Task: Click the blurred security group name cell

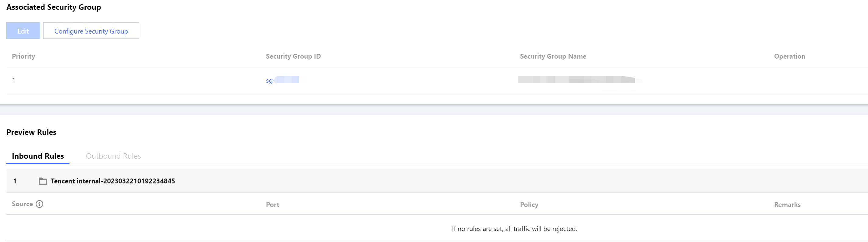Action: tap(576, 80)
